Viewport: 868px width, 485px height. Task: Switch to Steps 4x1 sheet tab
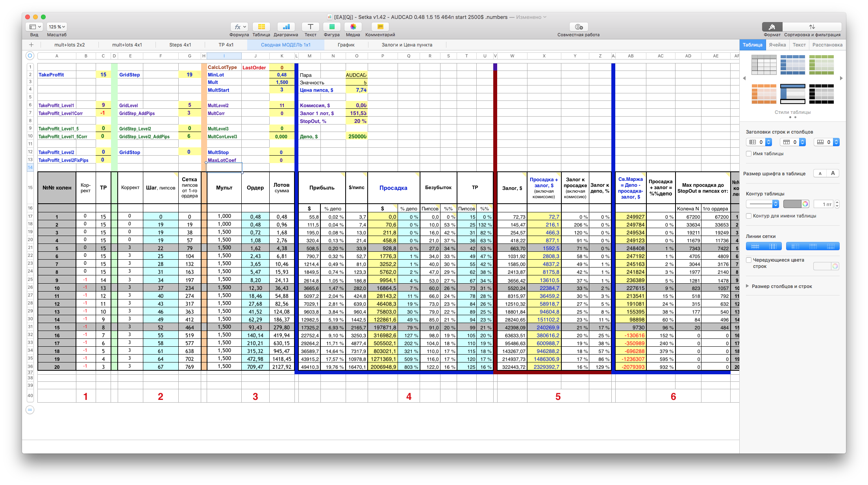coord(180,45)
